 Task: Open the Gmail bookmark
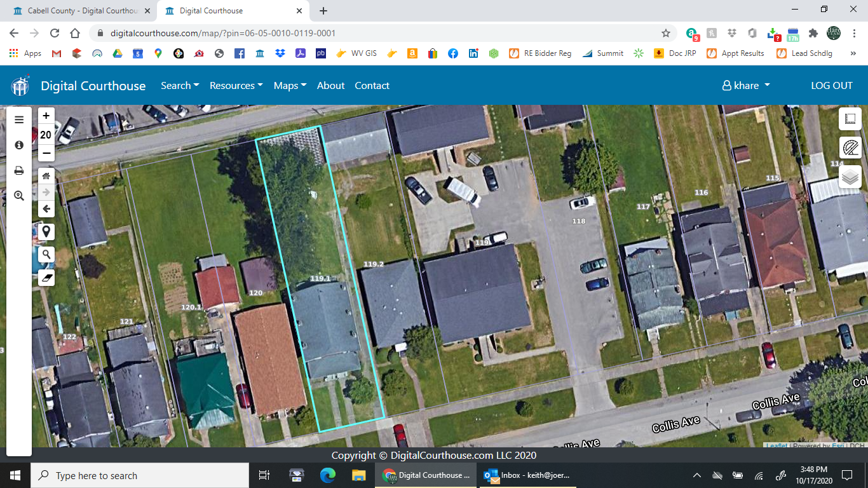[57, 53]
